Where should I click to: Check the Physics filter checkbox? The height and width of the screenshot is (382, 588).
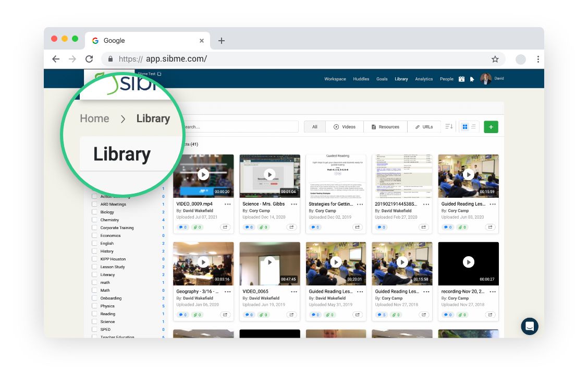pyautogui.click(x=94, y=306)
